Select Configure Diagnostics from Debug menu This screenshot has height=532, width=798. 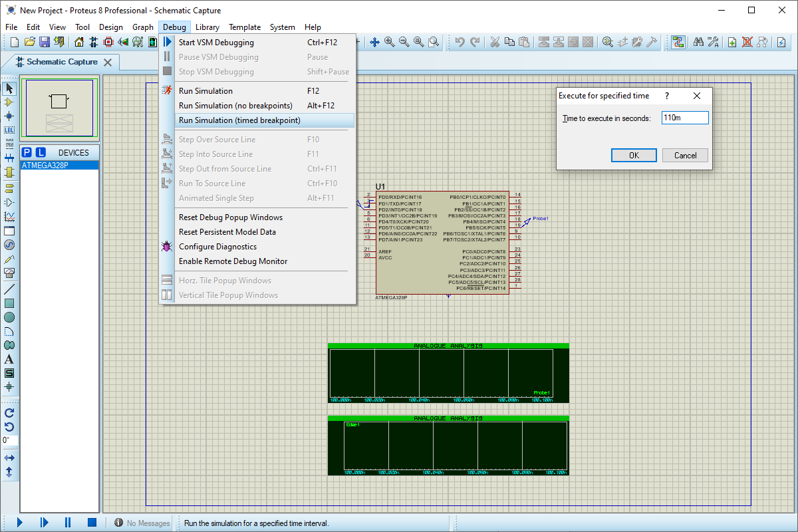[x=217, y=247]
